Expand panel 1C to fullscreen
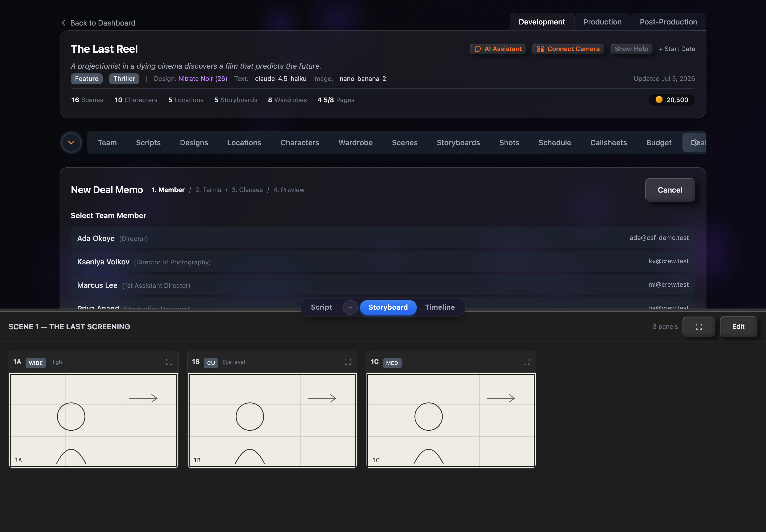The height and width of the screenshot is (532, 766). click(x=526, y=362)
